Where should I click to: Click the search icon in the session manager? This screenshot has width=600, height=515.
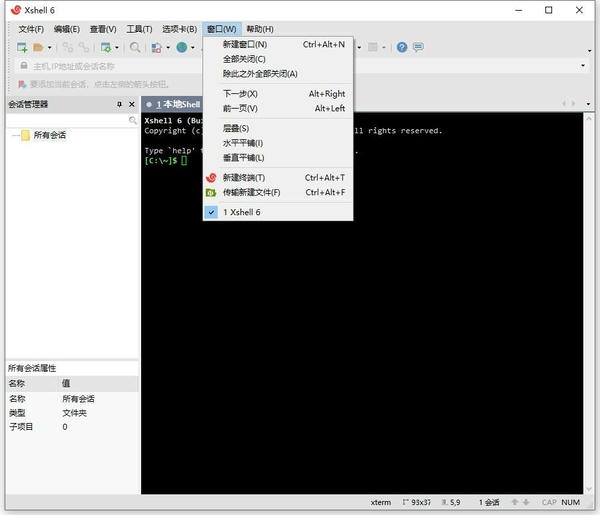[x=133, y=121]
